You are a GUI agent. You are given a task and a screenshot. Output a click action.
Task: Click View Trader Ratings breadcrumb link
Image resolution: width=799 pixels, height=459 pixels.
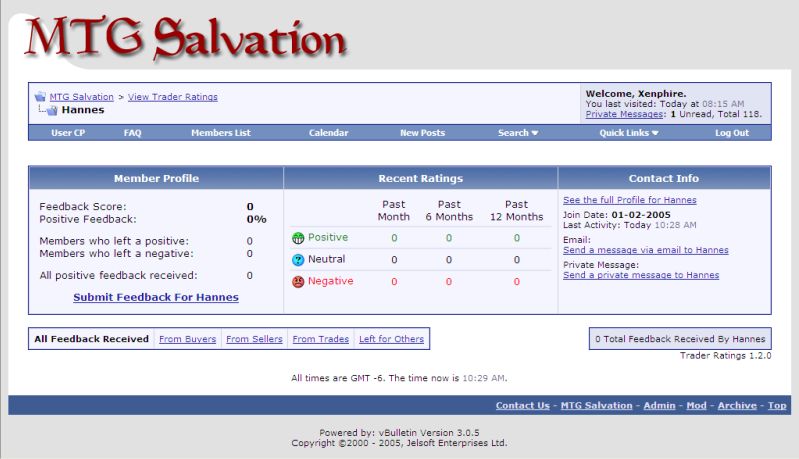(173, 97)
